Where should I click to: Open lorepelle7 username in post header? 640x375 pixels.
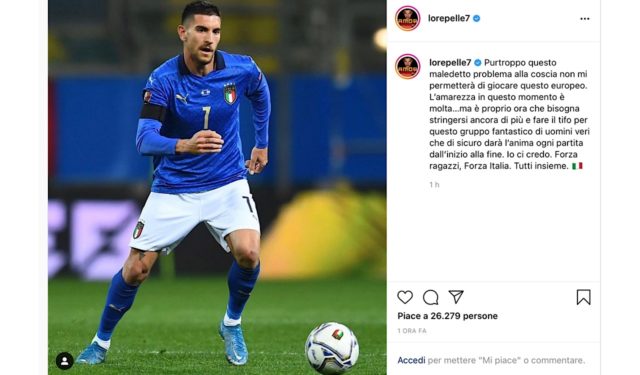point(449,18)
